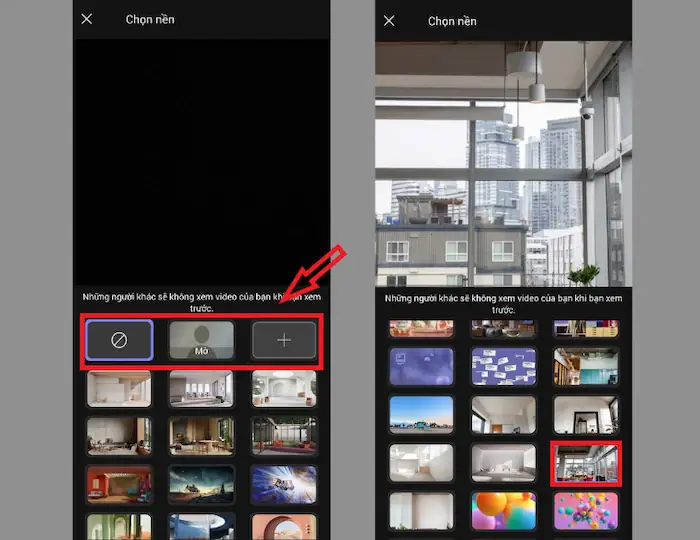This screenshot has height=540, width=700.
Task: Pick the beach and blue sky background
Action: tap(421, 414)
